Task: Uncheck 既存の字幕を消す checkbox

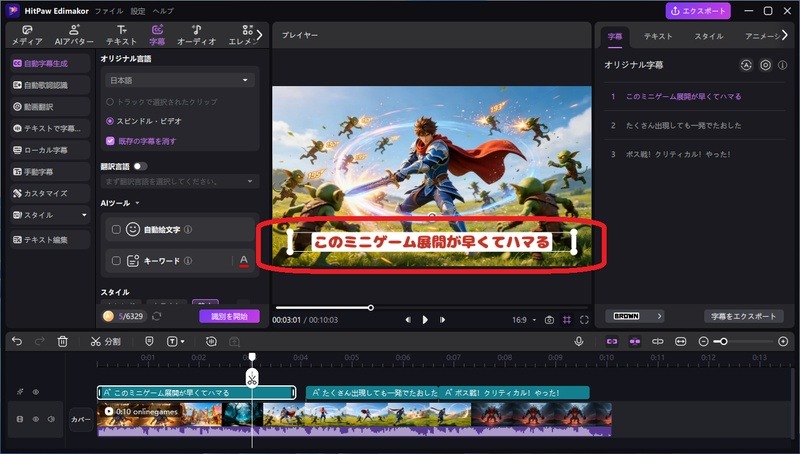Action: [110, 141]
